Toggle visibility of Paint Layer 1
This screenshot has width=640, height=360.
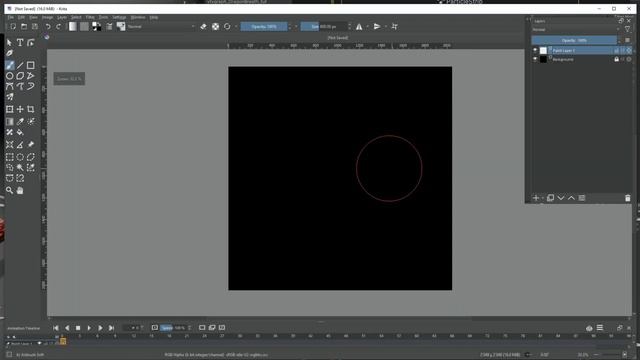pos(535,50)
